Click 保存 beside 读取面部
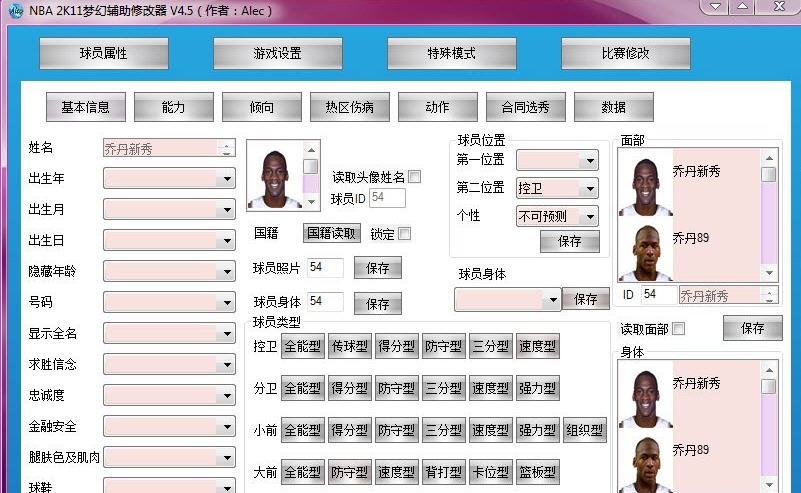Image resolution: width=801 pixels, height=493 pixels. click(753, 328)
